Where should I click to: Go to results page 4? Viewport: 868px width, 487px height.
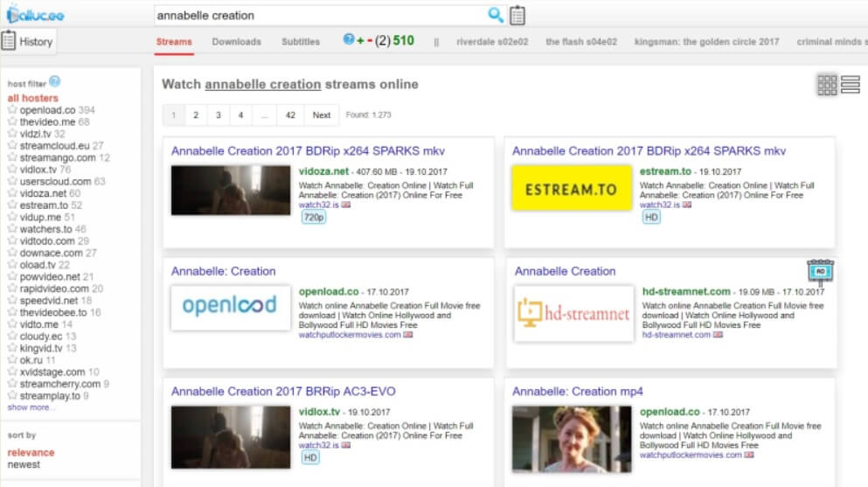240,115
